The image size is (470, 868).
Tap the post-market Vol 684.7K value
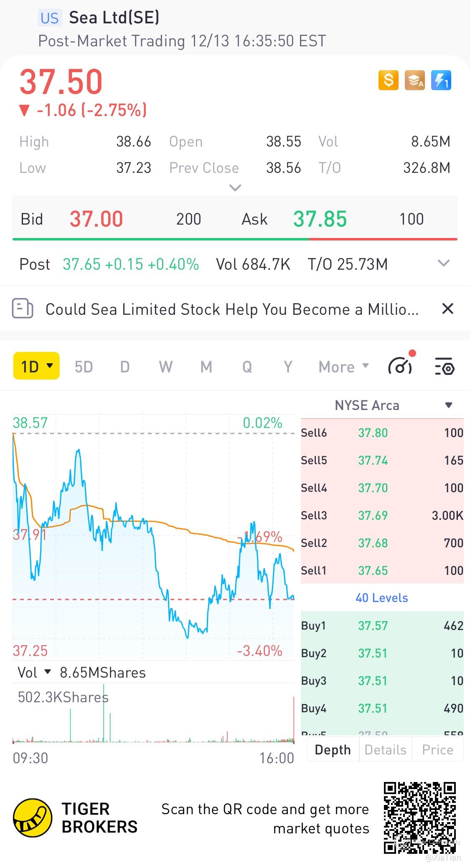tap(253, 264)
